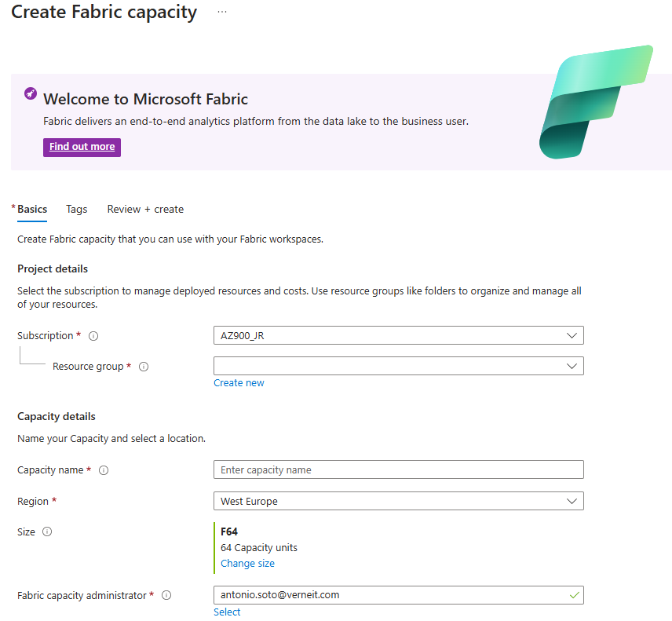
Task: Click the Find out more button
Action: pos(82,147)
